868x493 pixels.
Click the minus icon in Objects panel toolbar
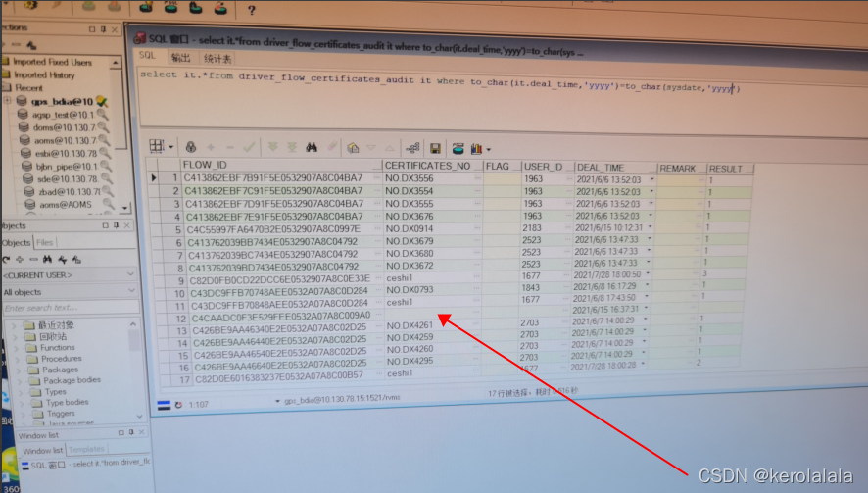[33, 259]
